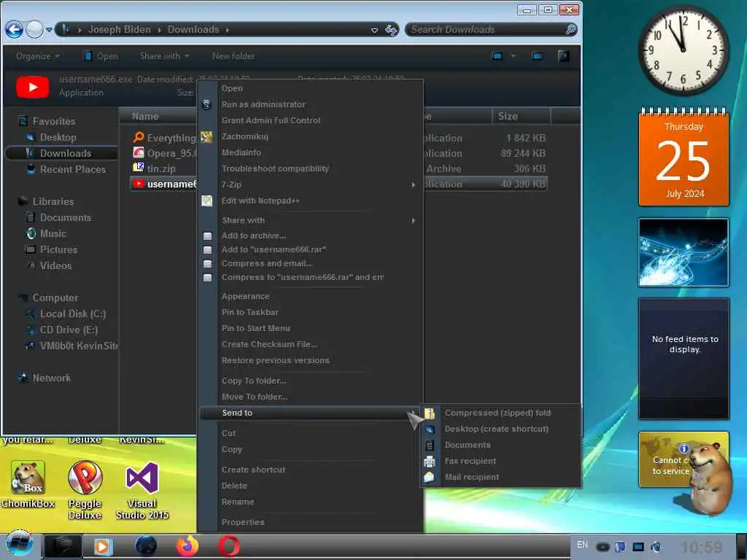Open recent pages dropdown next to Forward
The height and width of the screenshot is (560, 747).
[49, 29]
